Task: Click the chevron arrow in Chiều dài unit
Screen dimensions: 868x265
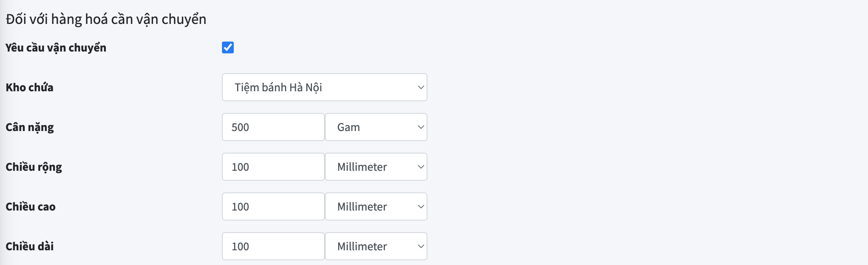Action: tap(421, 246)
